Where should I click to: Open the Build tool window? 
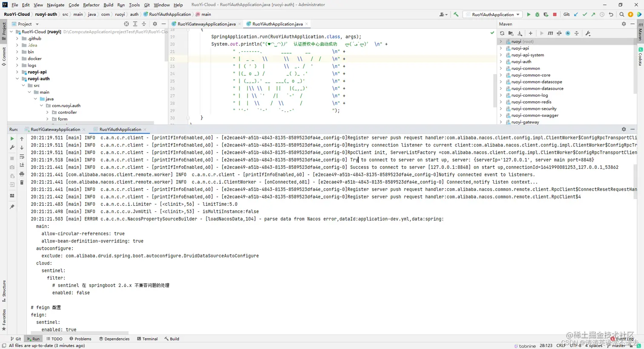pyautogui.click(x=172, y=339)
